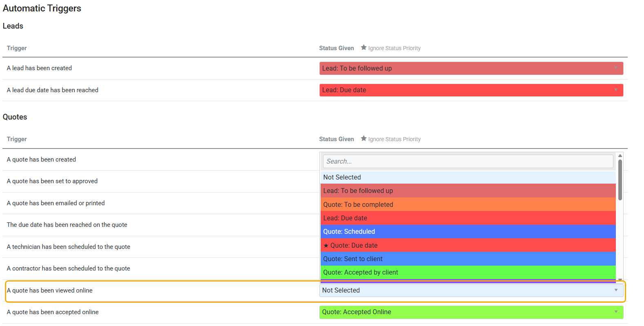Choose Not Selected in the open dropdown list
This screenshot has width=644, height=326.
(x=468, y=177)
